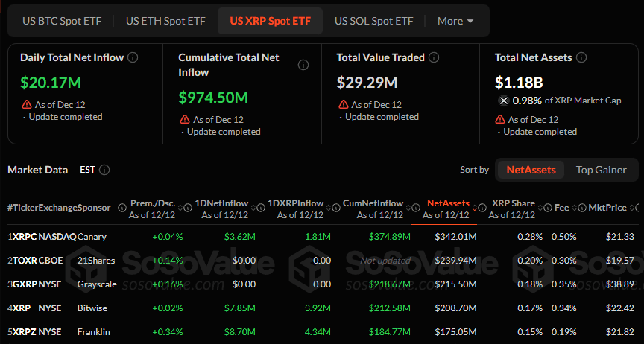Screen dimensions: 644x344
Task: Open the US SOL Spot ETF tab
Action: 373,21
